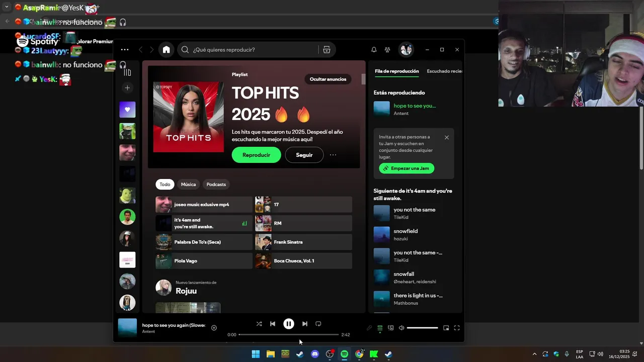The image size is (644, 362).
Task: Start a Jam with Empezar una Jam
Action: (407, 168)
